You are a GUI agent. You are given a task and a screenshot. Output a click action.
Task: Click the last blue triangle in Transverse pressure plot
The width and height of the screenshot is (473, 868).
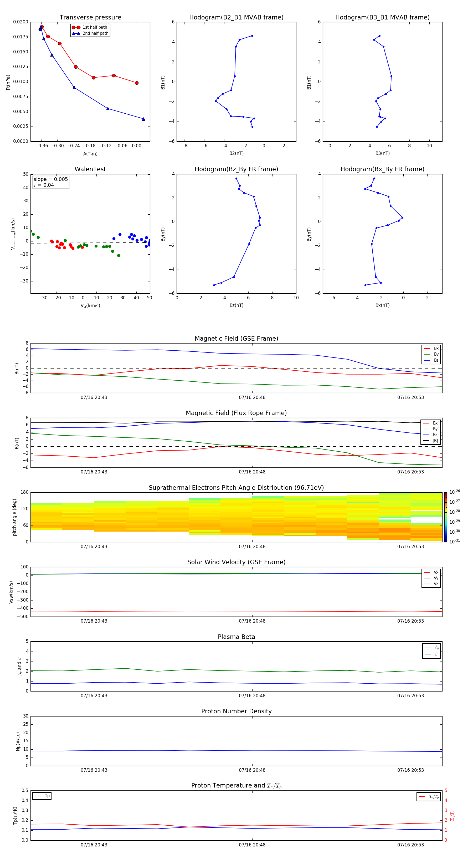coord(143,119)
